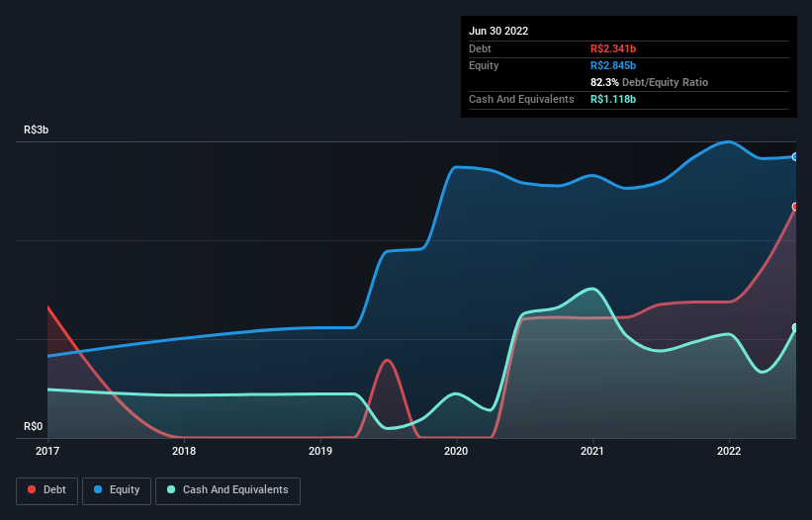The height and width of the screenshot is (520, 812).
Task: Click Cash And Equivalents tooltip row label
Action: point(521,99)
